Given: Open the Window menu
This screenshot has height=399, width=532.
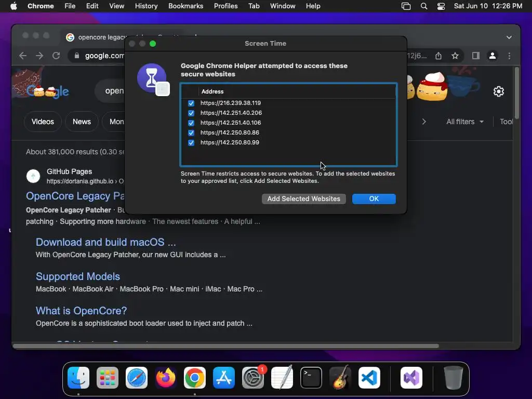Looking at the screenshot, I should (283, 6).
